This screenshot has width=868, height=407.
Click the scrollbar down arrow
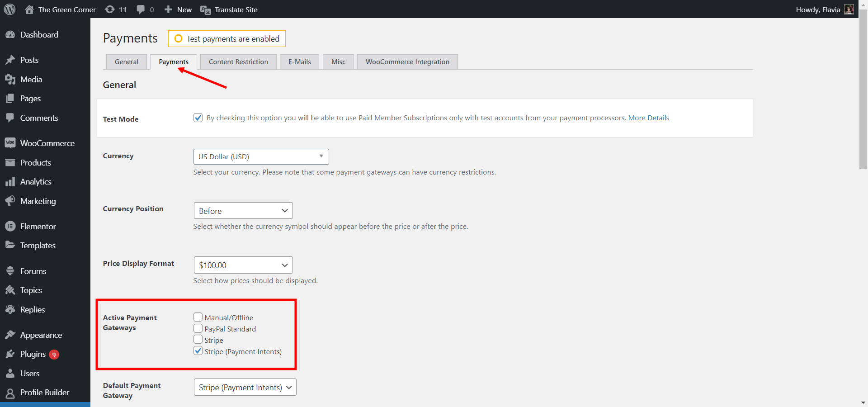tap(863, 402)
